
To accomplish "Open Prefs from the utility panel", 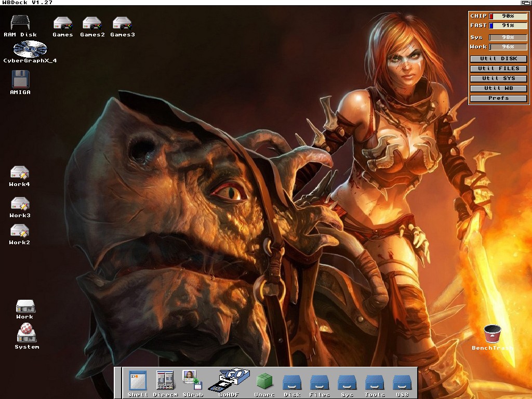I will tap(498, 98).
